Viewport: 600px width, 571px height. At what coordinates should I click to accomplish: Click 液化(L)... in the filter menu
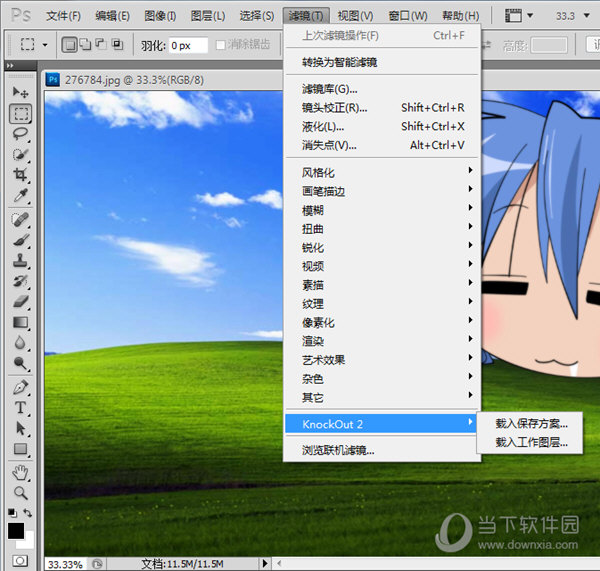[x=322, y=126]
